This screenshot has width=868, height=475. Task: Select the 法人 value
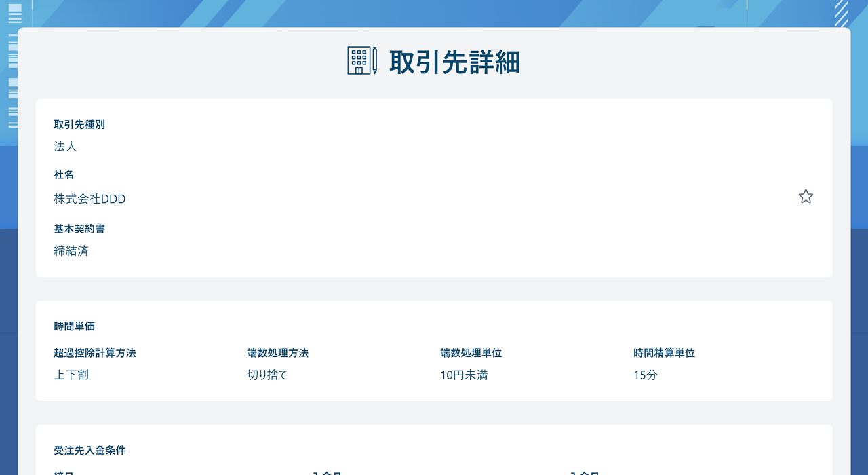[x=66, y=147]
